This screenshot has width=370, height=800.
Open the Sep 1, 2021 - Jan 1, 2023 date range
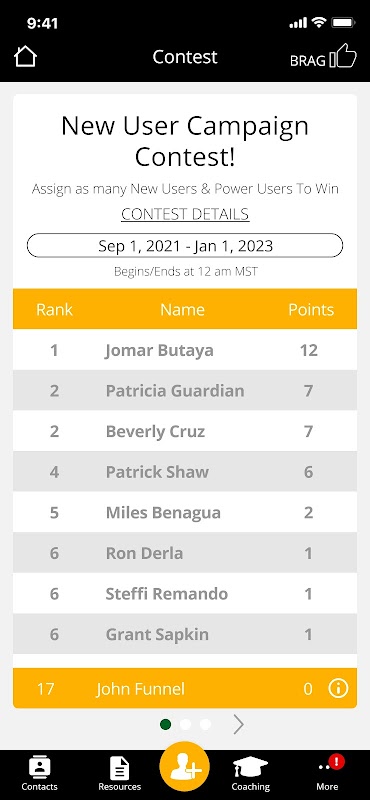185,246
